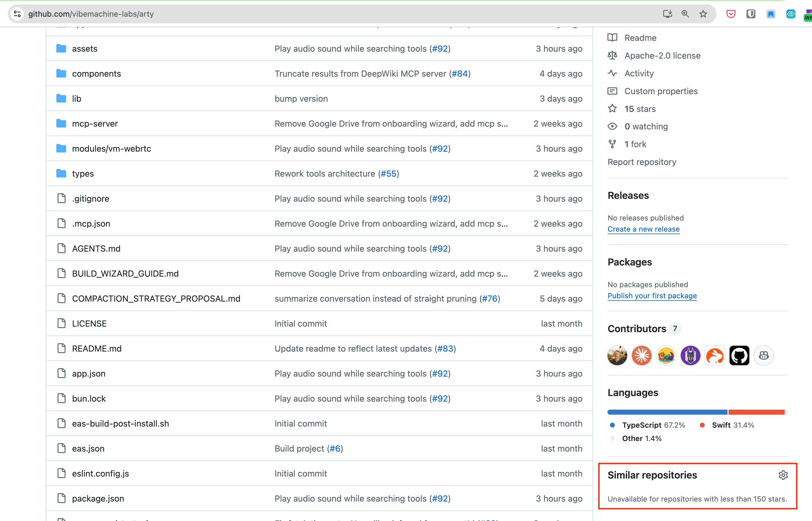This screenshot has height=521, width=812.
Task: Click the Similar repositories settings gear icon
Action: click(783, 475)
